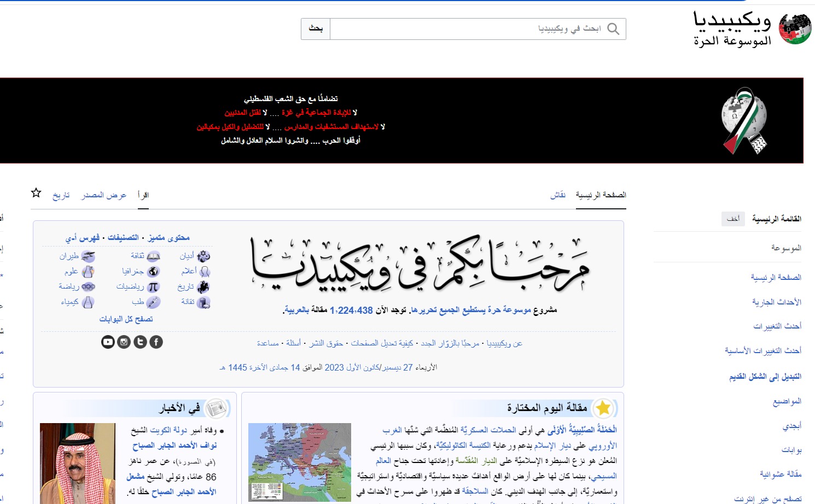Viewport: 815px width, 504px height.
Task: Open أحدث التغييرات in sidebar
Action: click(778, 326)
